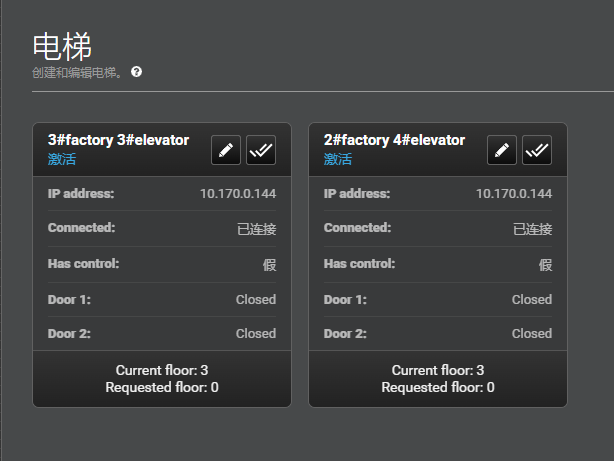Open the help question mark icon
This screenshot has height=461, width=614.
[x=136, y=72]
